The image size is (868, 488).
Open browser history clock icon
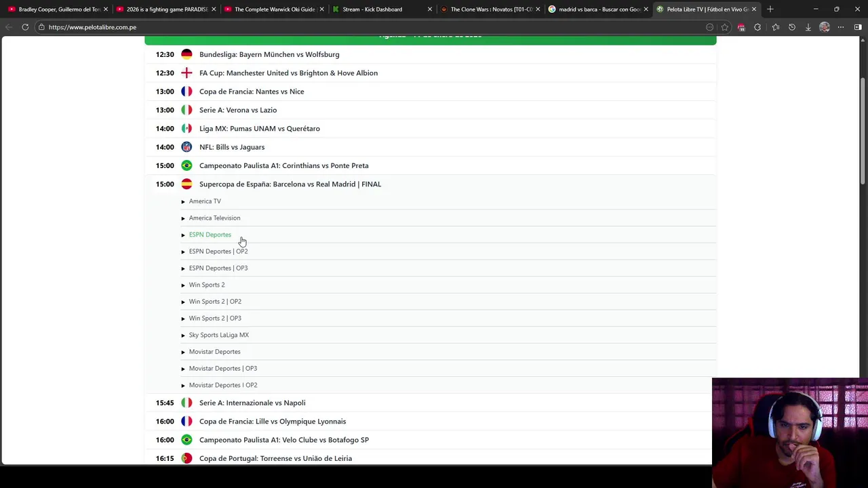(x=791, y=27)
